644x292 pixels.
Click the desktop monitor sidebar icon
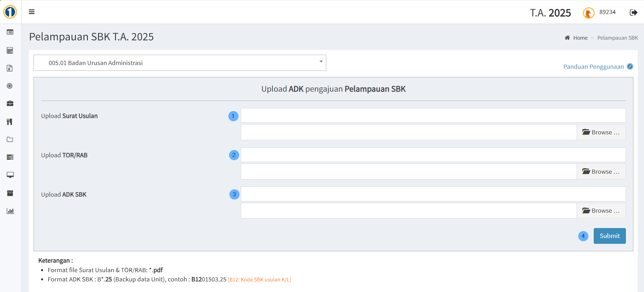(x=10, y=175)
